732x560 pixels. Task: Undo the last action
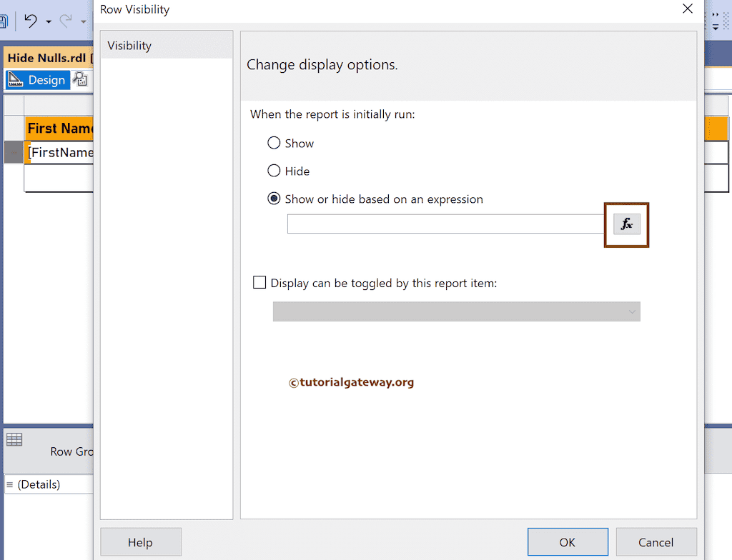pyautogui.click(x=31, y=21)
